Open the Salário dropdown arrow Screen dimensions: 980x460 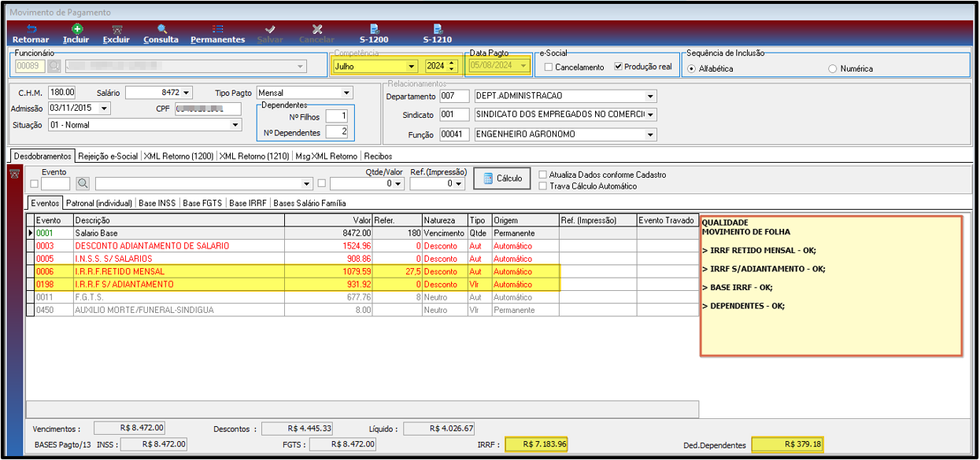pyautogui.click(x=186, y=93)
